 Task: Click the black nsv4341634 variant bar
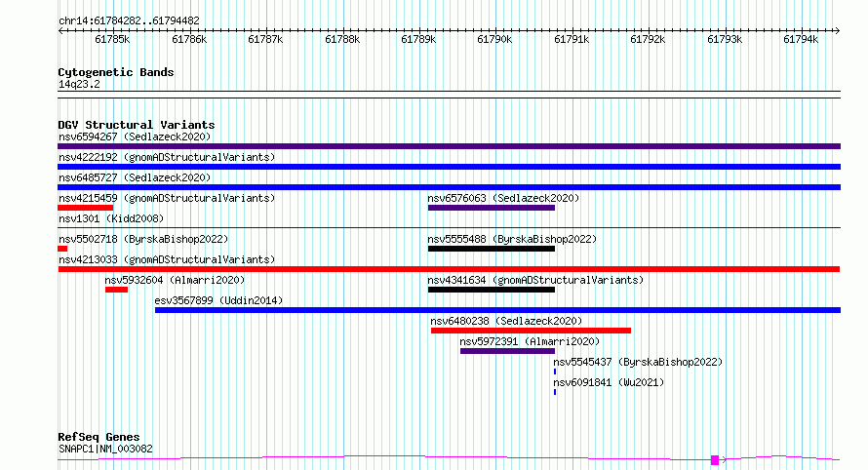pyautogui.click(x=491, y=290)
